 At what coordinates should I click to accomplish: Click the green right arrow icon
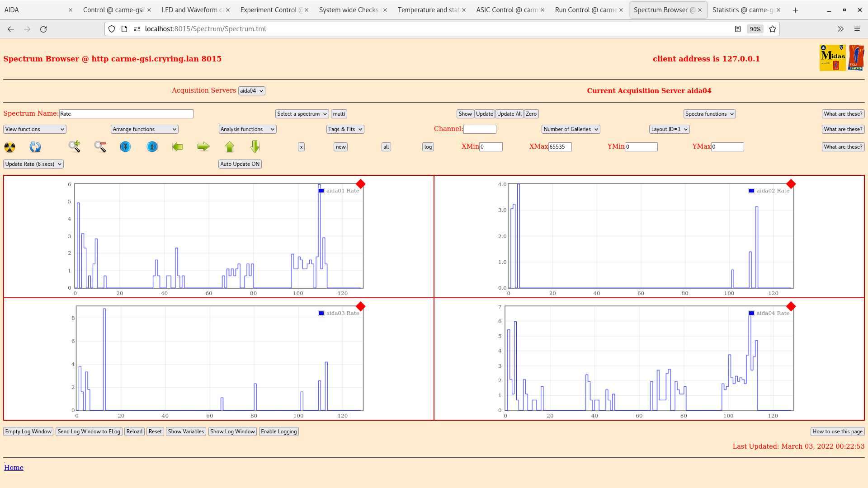tap(203, 146)
